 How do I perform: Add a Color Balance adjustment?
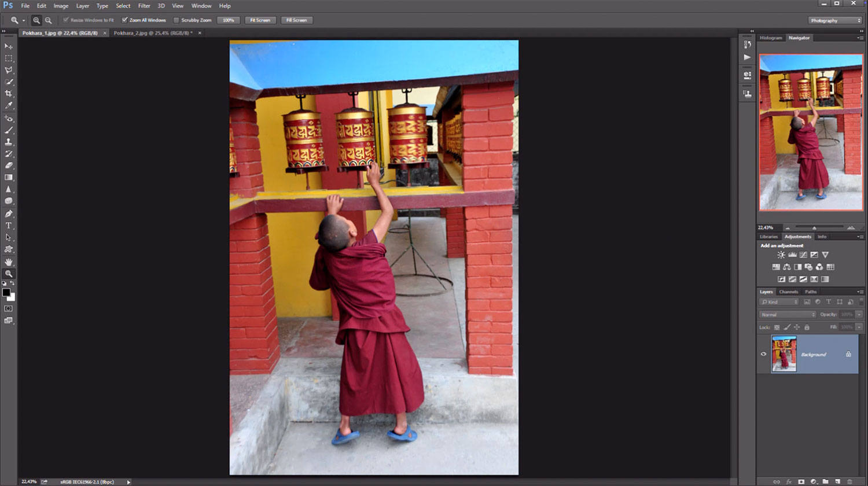click(787, 267)
